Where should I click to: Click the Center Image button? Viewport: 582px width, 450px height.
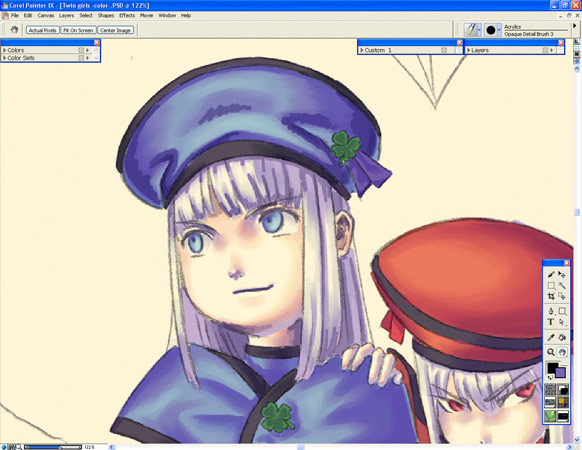click(x=115, y=30)
